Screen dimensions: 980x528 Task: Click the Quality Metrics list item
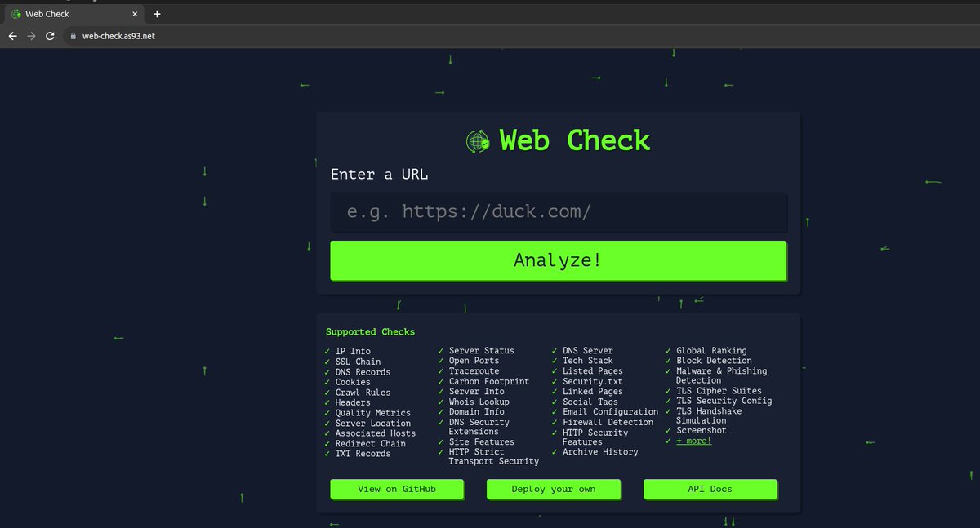[x=373, y=413]
